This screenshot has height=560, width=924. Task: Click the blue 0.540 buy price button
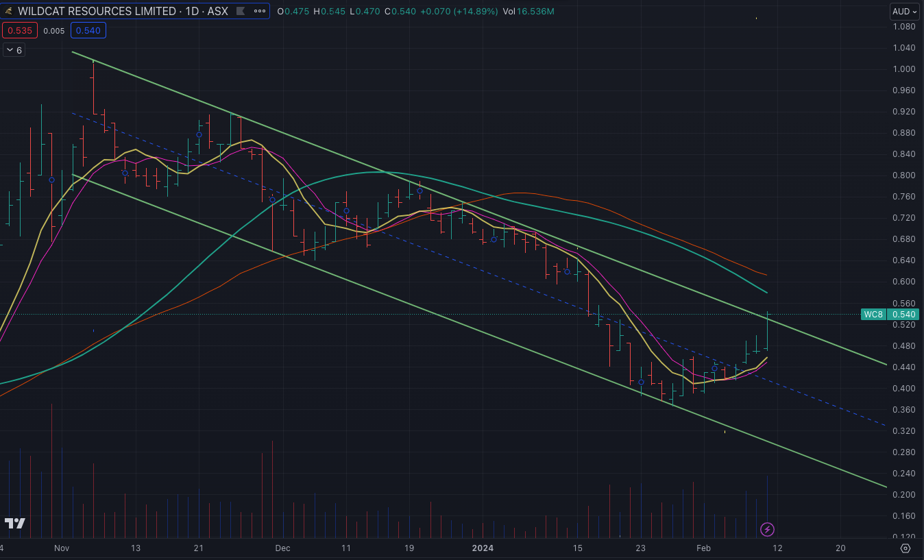[x=88, y=31]
